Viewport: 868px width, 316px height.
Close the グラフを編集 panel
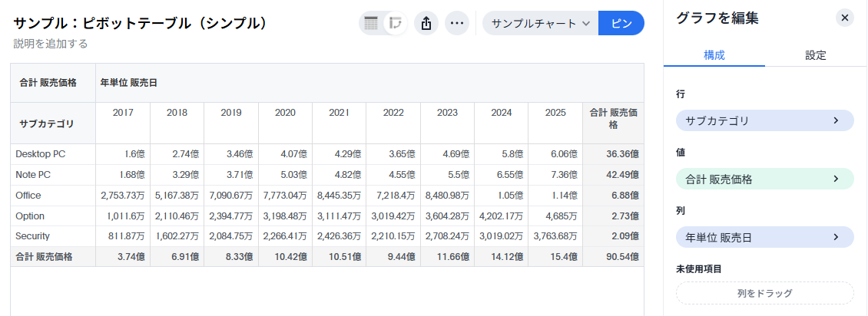point(845,18)
